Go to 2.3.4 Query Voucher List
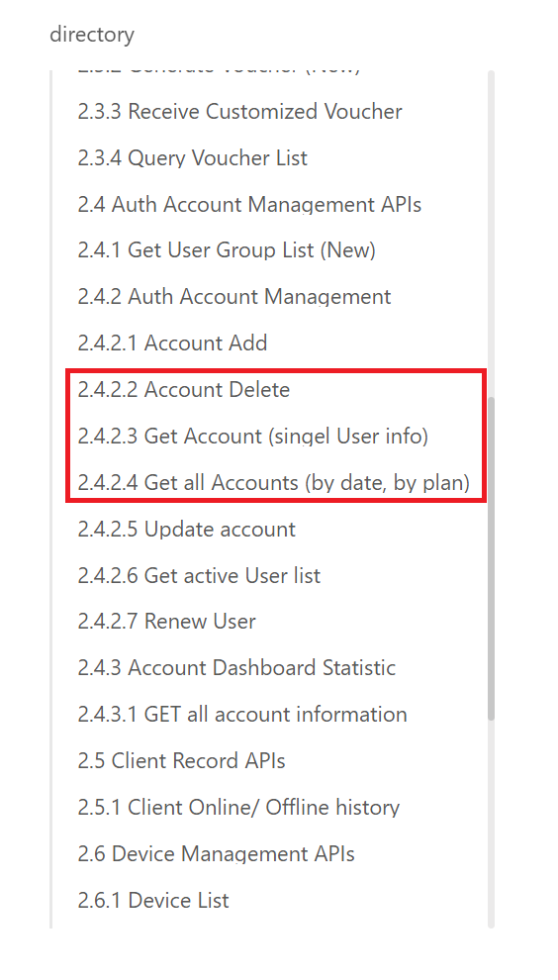Screen dimensions: 558x980 coord(193,157)
